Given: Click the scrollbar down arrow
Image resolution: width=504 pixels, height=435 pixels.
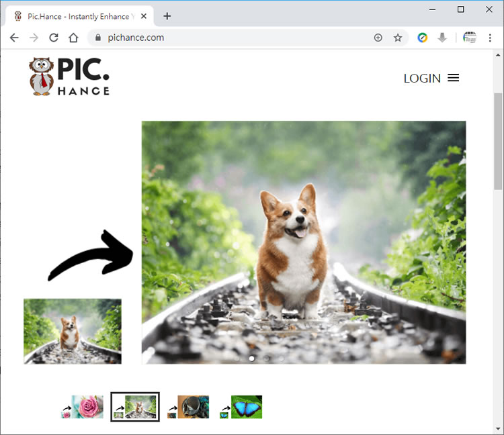Looking at the screenshot, I should 498,428.
